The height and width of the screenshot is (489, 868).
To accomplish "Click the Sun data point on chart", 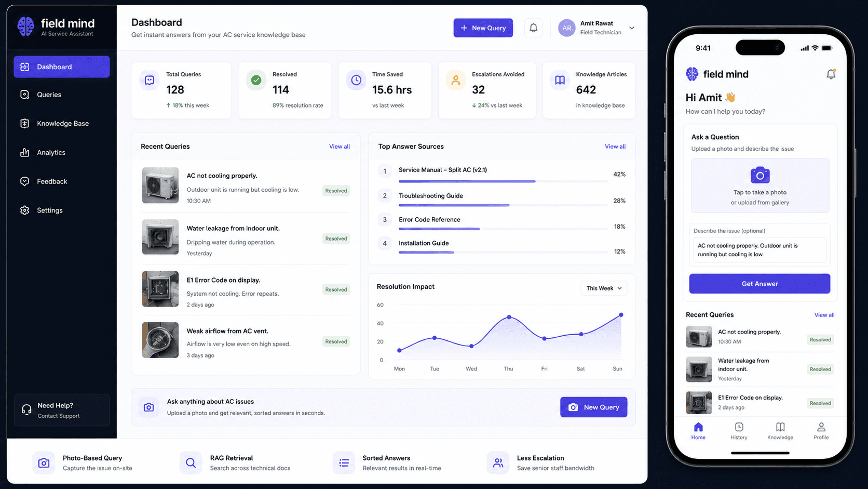I will [x=621, y=315].
